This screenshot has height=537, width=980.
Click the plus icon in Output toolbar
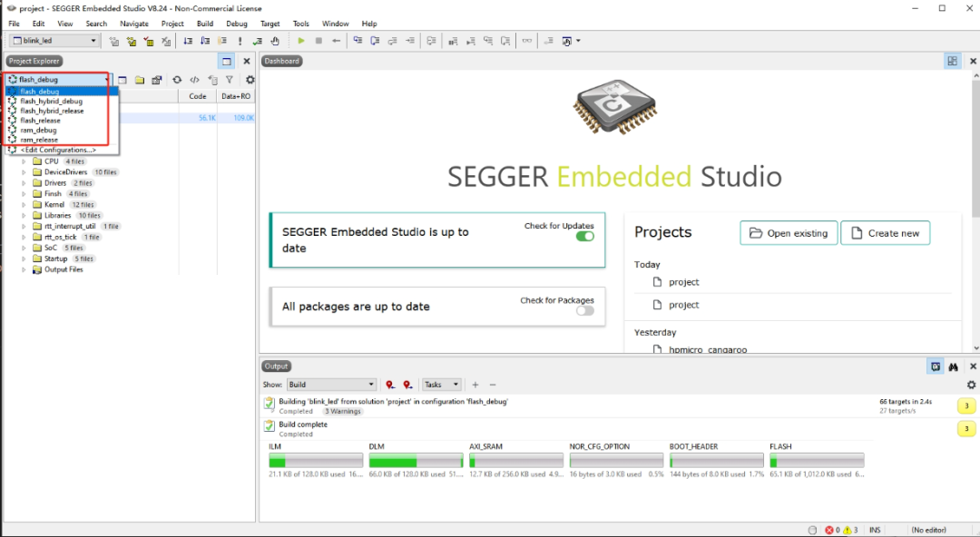click(x=475, y=386)
